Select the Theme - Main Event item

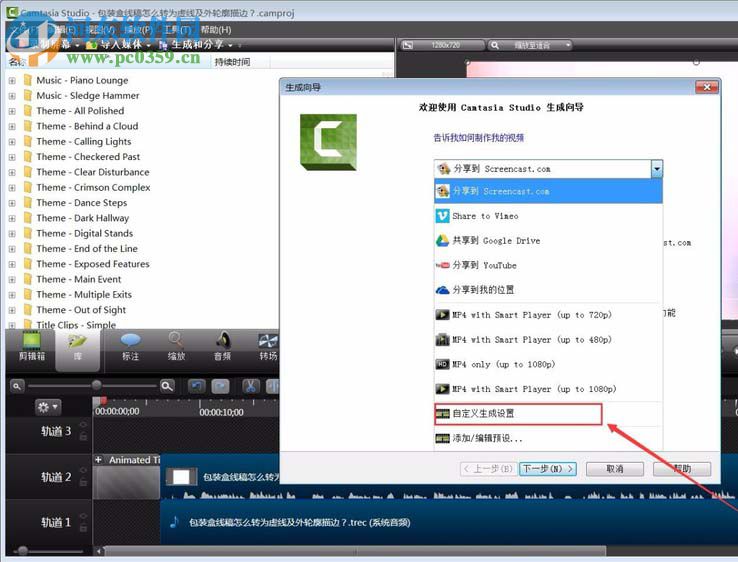coord(79,279)
